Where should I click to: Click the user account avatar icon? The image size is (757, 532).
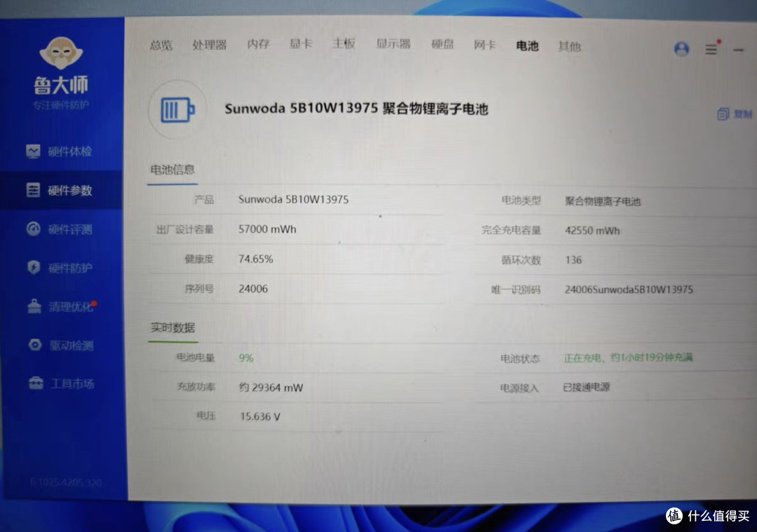tap(681, 49)
